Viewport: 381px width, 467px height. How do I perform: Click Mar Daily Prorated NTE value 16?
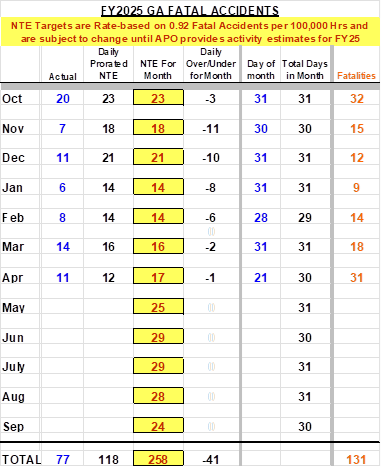108,247
